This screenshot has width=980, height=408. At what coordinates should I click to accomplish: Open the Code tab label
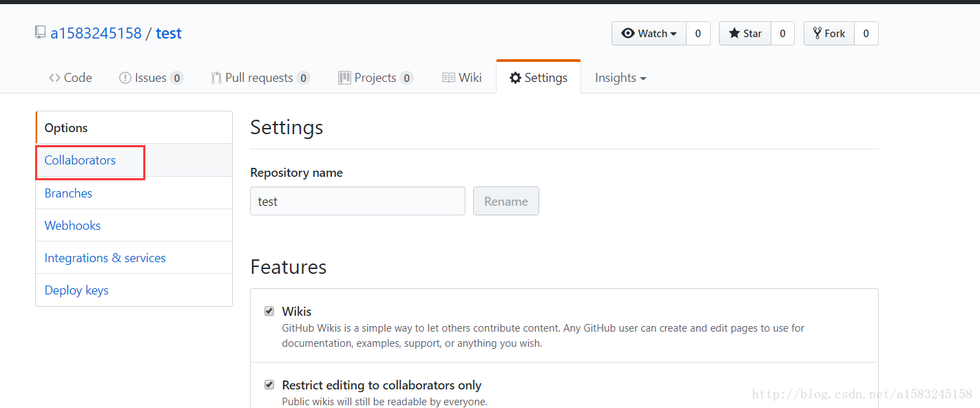[78, 78]
